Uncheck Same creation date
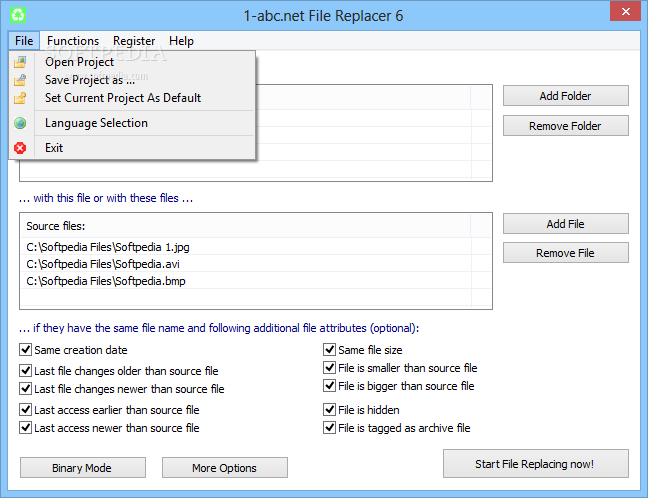 click(x=26, y=350)
